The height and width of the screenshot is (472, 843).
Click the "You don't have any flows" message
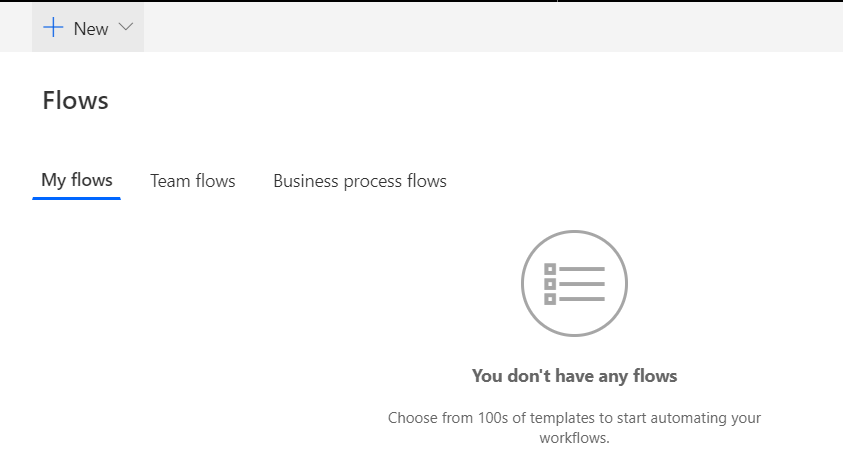(x=574, y=376)
